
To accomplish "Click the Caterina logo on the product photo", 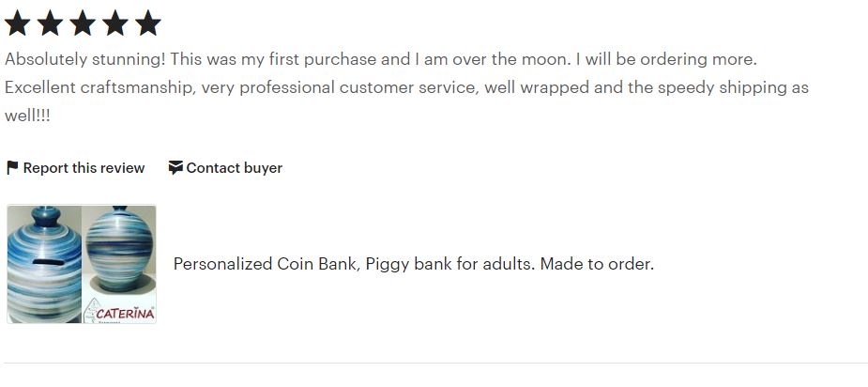I will click(x=122, y=310).
